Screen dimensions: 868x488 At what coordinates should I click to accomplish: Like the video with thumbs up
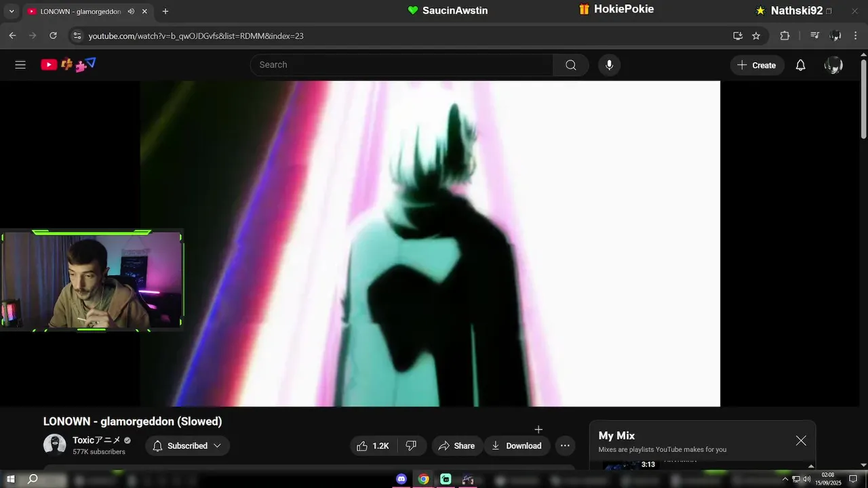[372, 446]
